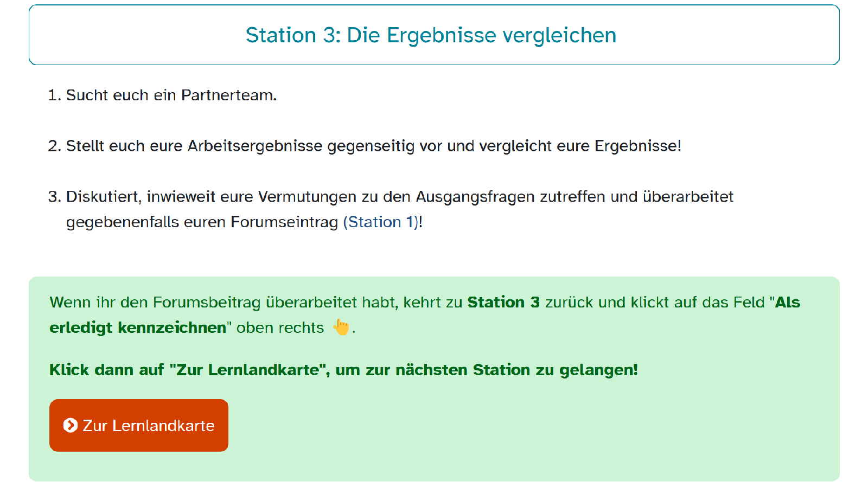The width and height of the screenshot is (868, 488).
Task: Click the word "Forumsbeitrag" in the green notice
Action: (207, 303)
